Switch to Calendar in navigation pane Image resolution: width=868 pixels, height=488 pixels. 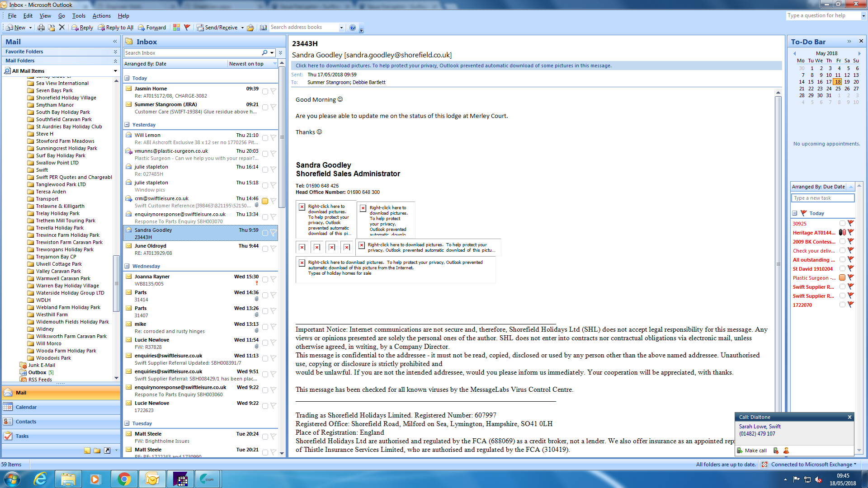click(26, 407)
